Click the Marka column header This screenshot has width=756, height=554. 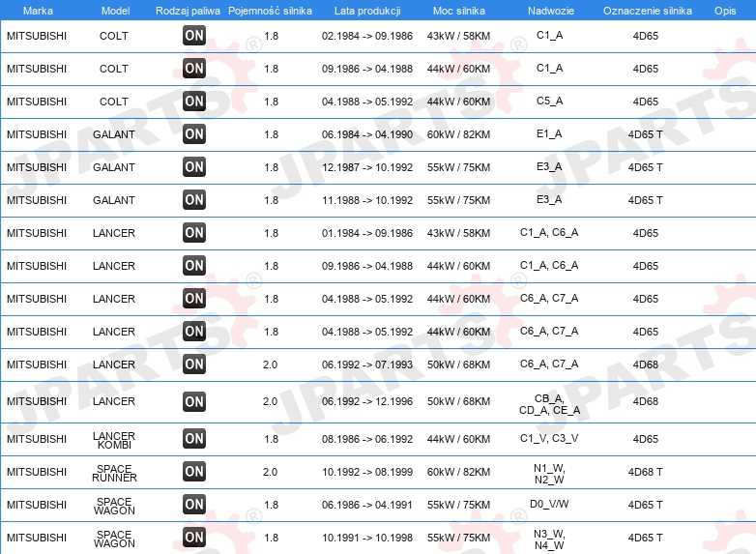[38, 11]
